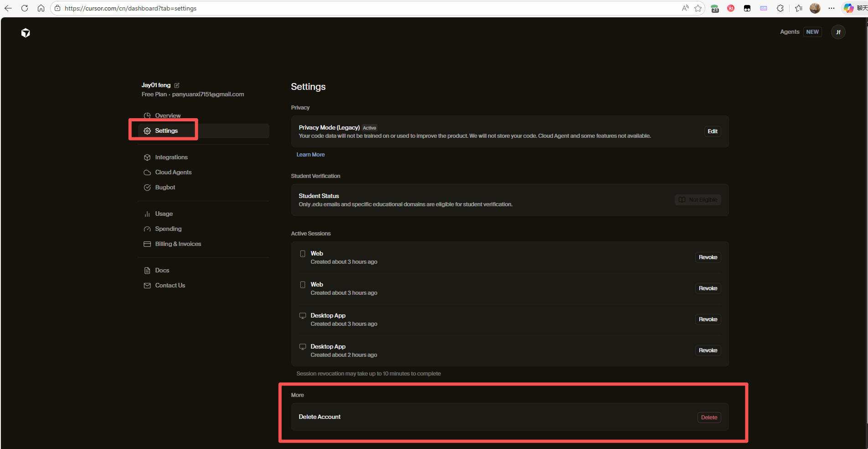
Task: Click the Overview pie icon
Action: tap(147, 115)
